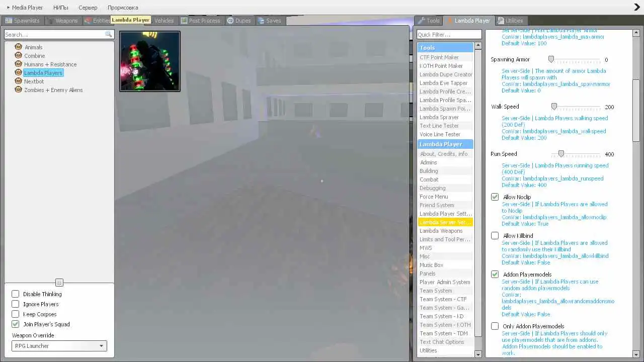Click the Combine category smiley icon
Screen dimensions: 644x362
coord(19,55)
